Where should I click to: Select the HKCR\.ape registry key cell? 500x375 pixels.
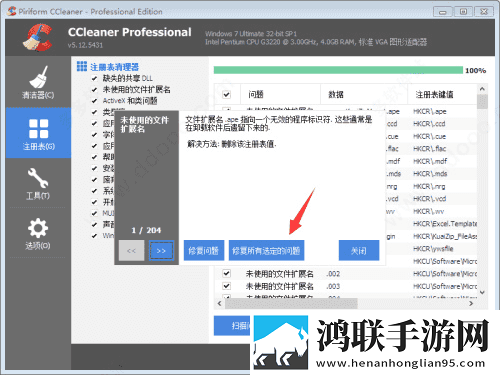[x=429, y=112]
